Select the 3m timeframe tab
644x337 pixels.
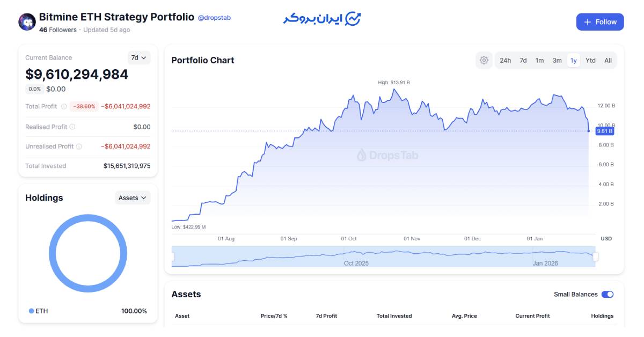[557, 60]
